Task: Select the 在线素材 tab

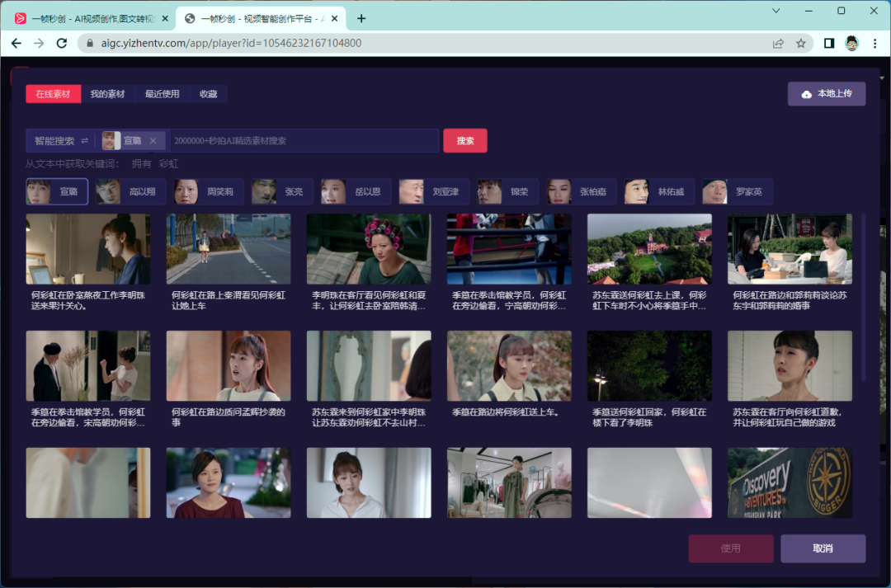Action: coord(53,94)
